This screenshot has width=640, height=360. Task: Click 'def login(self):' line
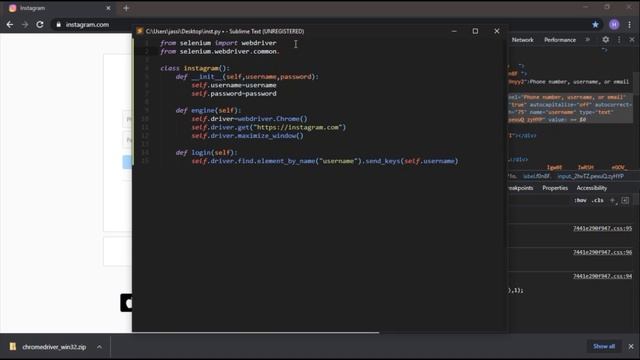tap(207, 153)
